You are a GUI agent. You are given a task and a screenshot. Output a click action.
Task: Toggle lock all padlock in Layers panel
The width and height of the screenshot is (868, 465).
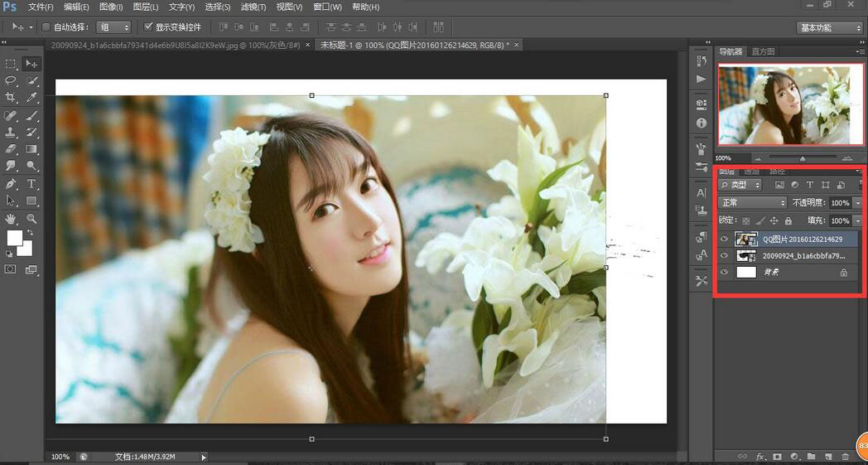788,220
